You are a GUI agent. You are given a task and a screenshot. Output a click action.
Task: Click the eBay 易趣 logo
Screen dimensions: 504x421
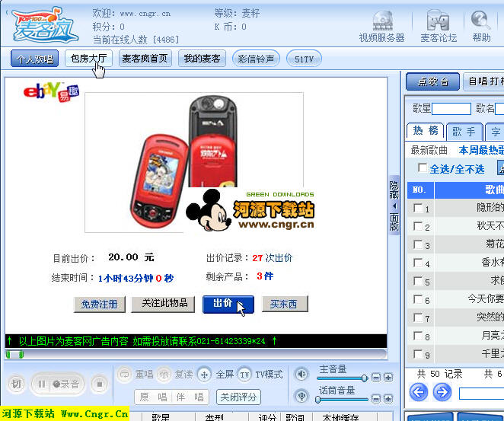point(52,91)
